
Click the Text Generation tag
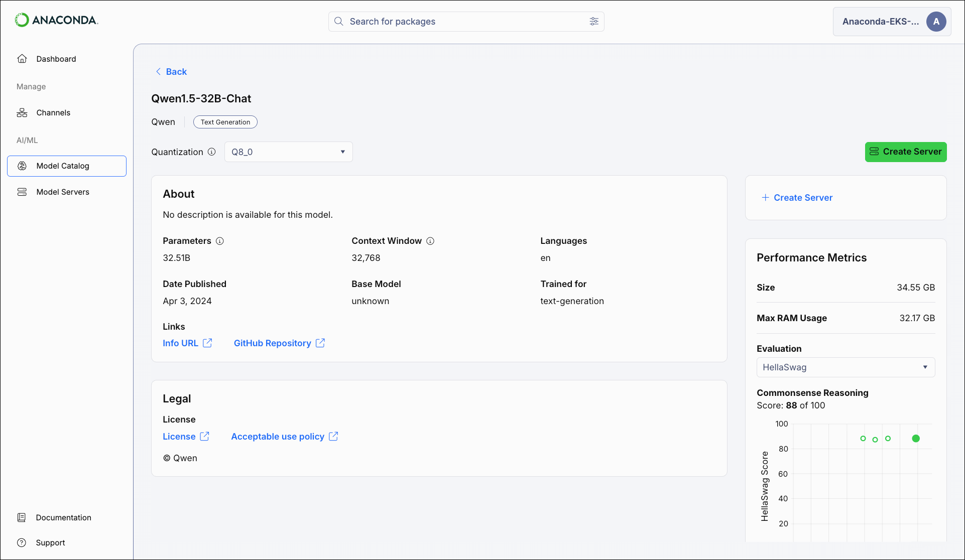(225, 122)
